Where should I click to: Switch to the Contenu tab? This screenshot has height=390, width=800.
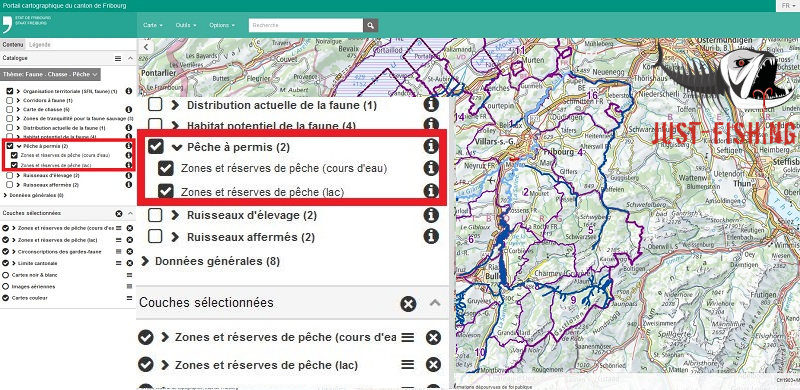[13, 44]
